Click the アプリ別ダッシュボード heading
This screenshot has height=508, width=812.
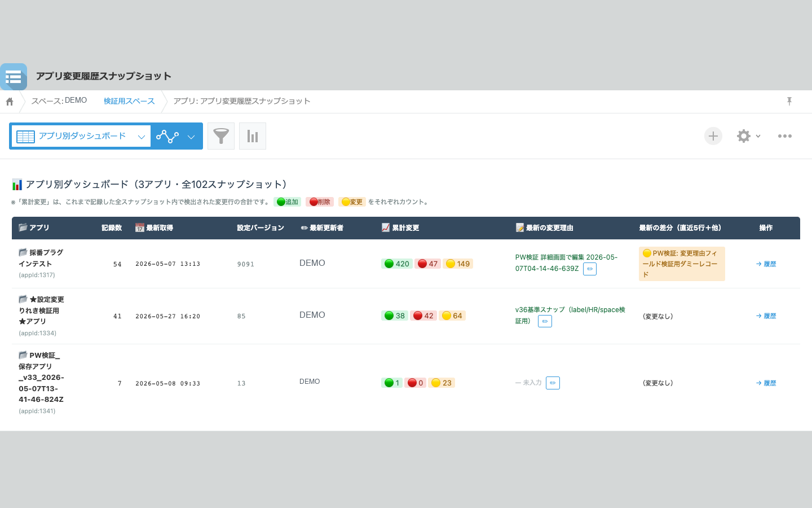(x=151, y=185)
